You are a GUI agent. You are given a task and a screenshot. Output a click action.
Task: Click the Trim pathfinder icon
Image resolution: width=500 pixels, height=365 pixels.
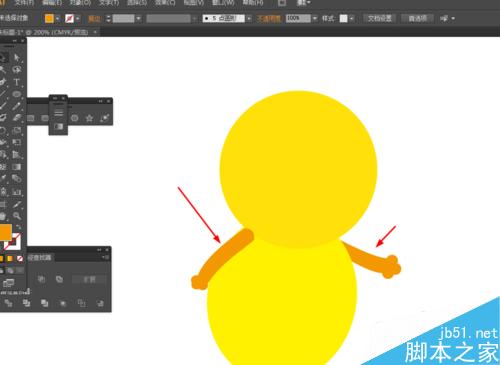coord(26,303)
